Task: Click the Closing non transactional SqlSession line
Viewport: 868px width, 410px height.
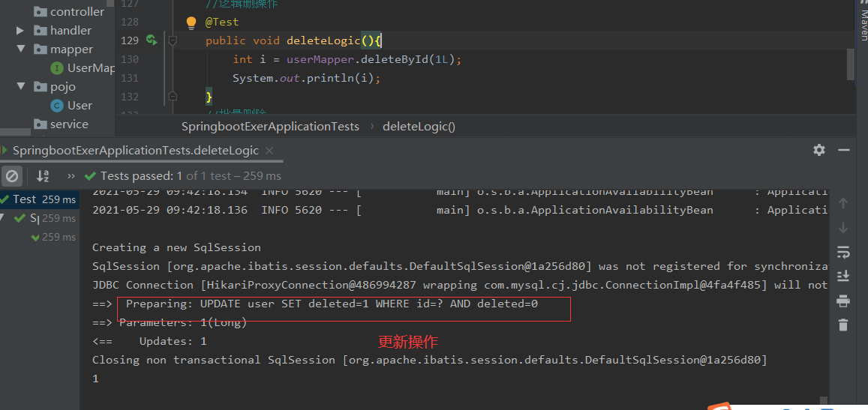Action: [x=429, y=360]
